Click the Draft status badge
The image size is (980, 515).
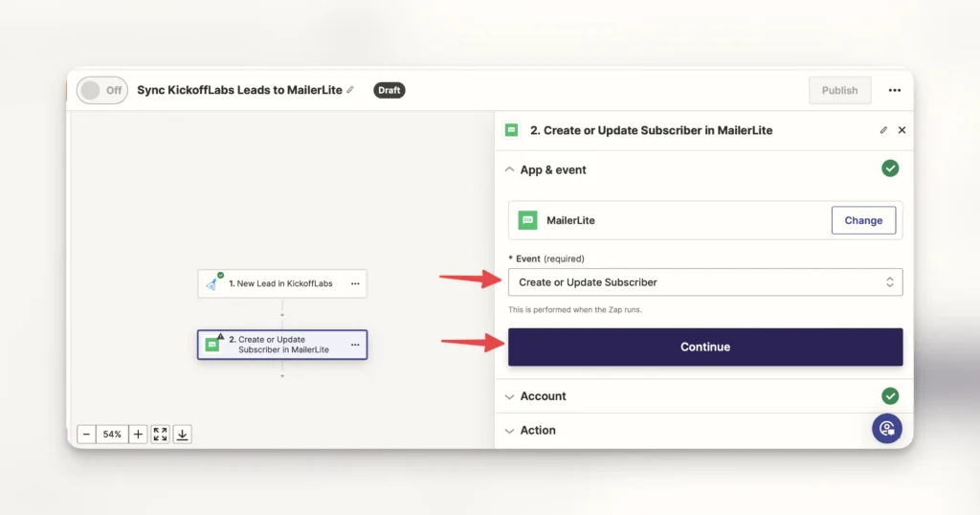(390, 90)
